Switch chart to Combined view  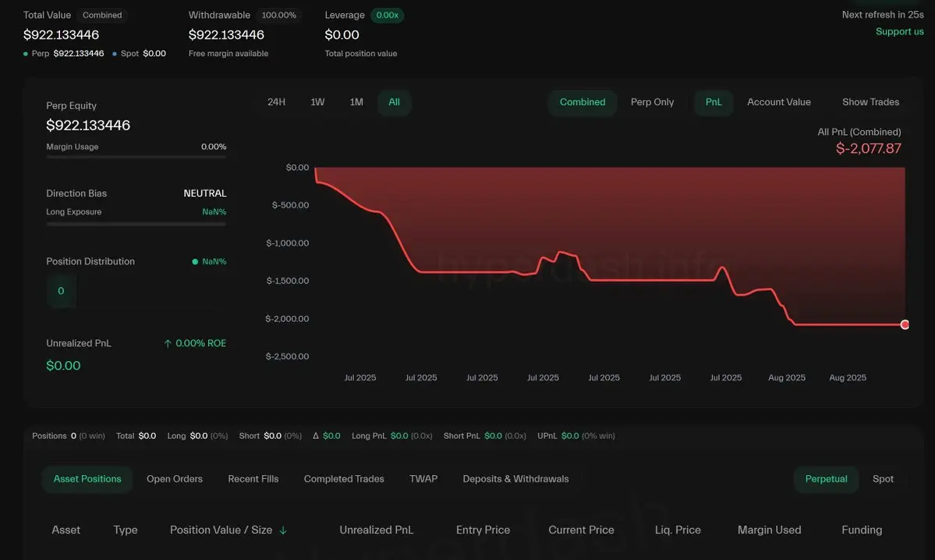(582, 102)
